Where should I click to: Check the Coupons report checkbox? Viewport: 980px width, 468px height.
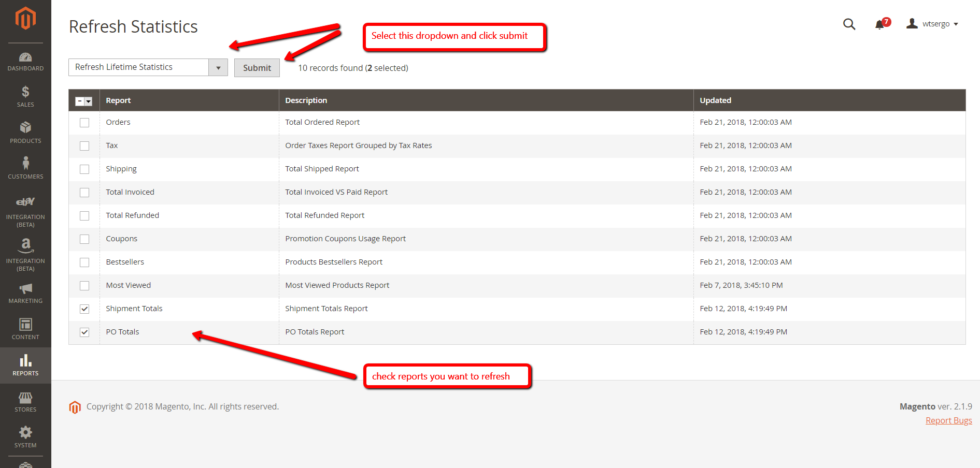[84, 239]
